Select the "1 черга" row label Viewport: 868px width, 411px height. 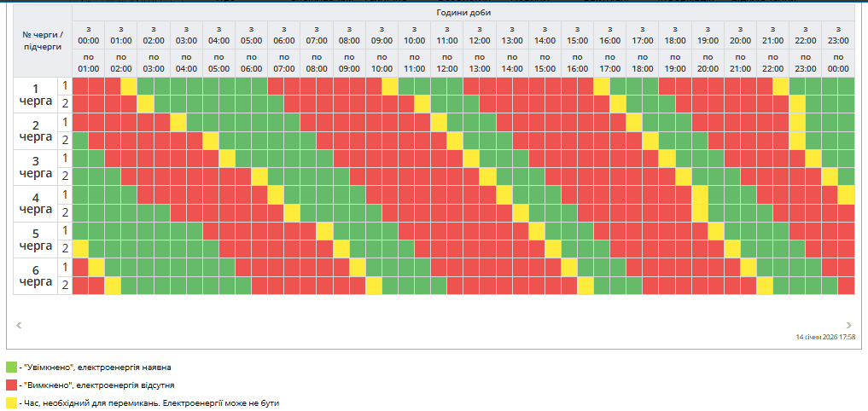point(35,95)
